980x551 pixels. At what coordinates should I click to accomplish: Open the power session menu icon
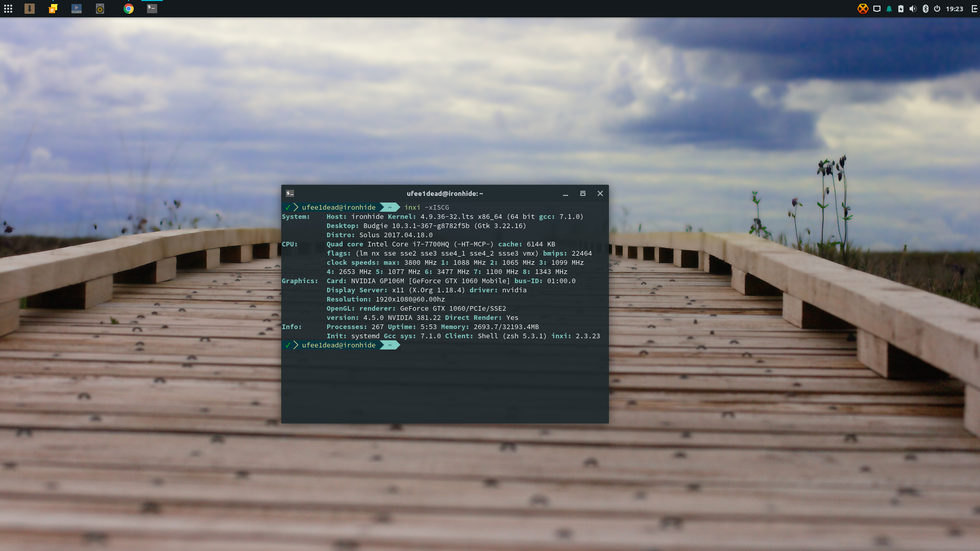coord(937,9)
